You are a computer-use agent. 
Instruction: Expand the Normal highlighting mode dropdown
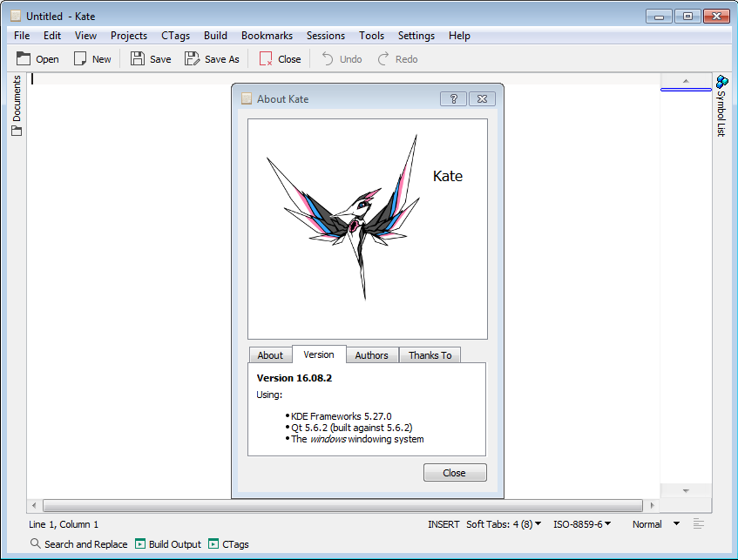click(x=655, y=524)
